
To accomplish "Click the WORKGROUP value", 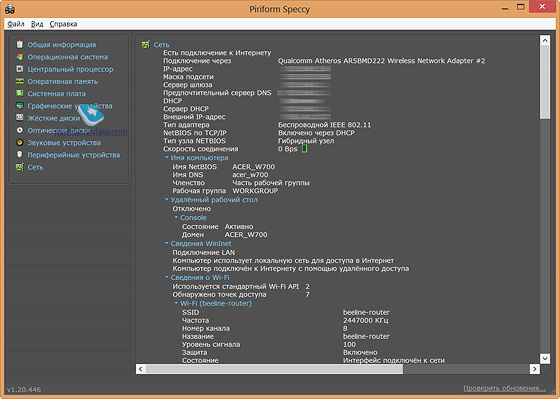I will 255,191.
